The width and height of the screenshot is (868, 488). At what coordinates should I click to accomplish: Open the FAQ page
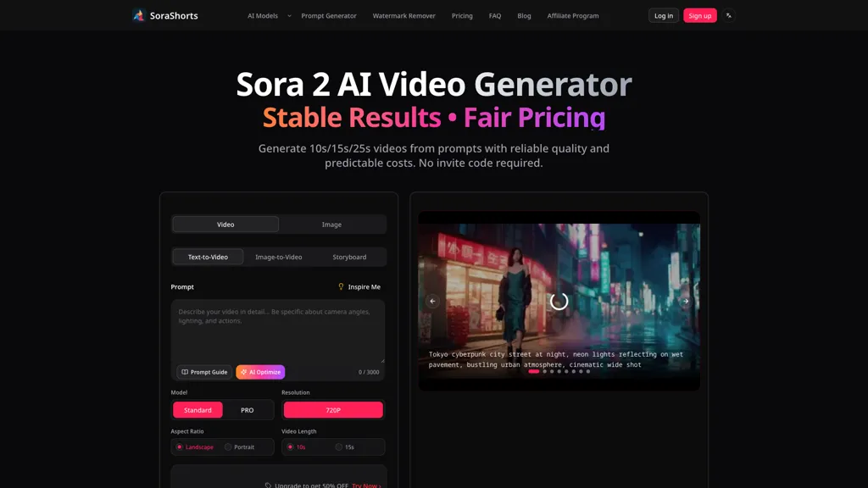point(495,15)
